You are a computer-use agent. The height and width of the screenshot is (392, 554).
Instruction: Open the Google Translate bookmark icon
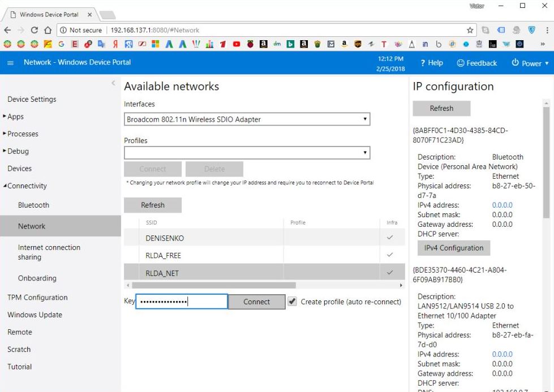tap(101, 44)
